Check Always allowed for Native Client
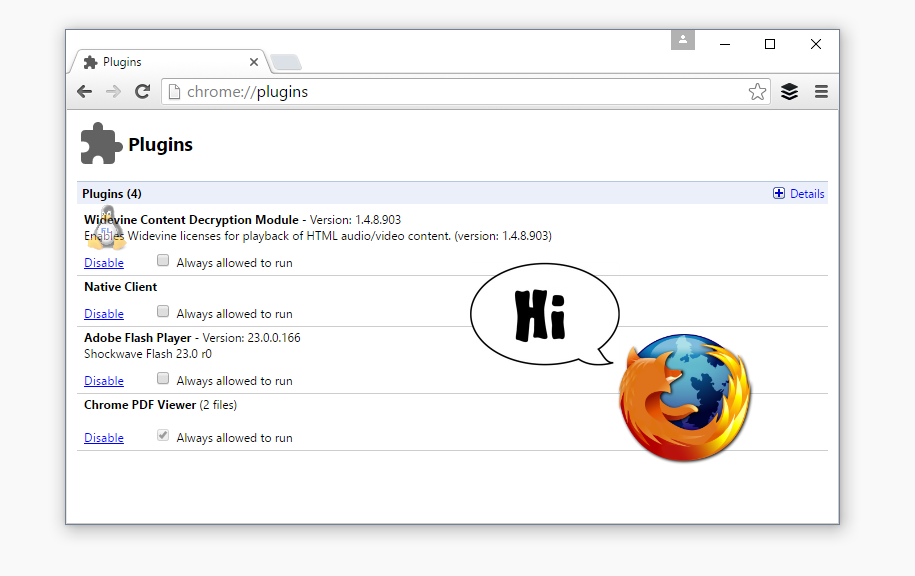915x576 pixels. coord(163,311)
